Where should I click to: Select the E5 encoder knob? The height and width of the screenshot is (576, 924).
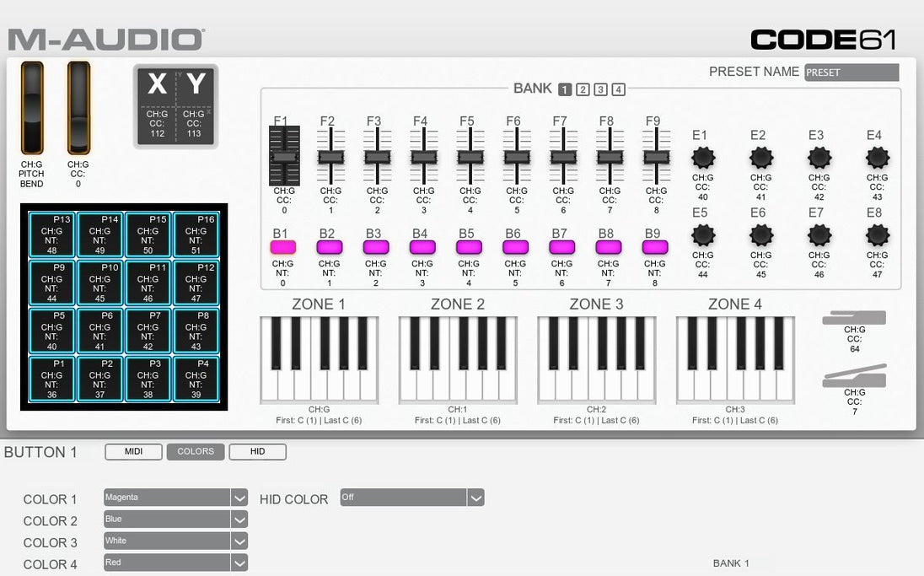point(702,235)
